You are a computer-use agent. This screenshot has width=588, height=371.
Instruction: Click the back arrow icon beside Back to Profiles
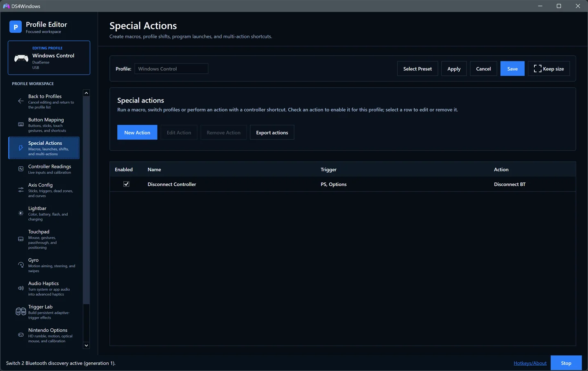pyautogui.click(x=21, y=101)
